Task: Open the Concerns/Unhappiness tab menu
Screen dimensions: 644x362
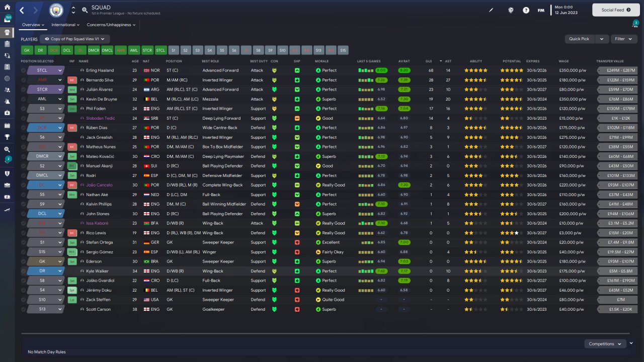Action: coord(111,25)
